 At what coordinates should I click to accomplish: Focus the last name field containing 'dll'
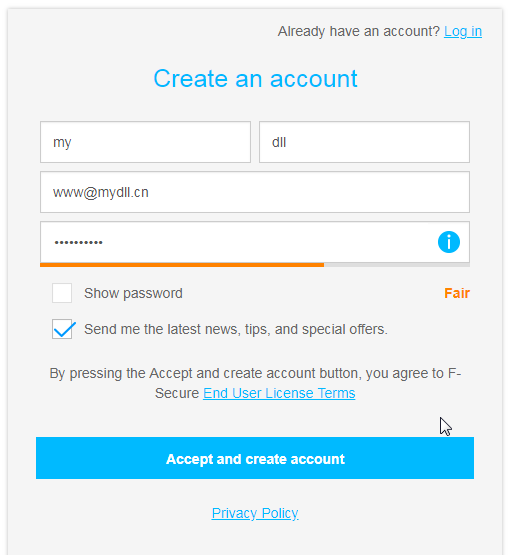coord(364,142)
